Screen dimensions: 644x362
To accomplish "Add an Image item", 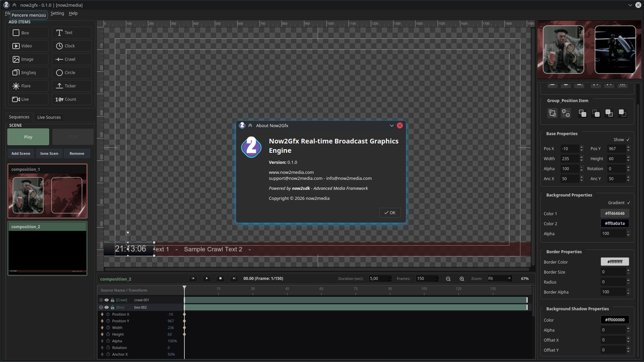I will click(x=28, y=60).
